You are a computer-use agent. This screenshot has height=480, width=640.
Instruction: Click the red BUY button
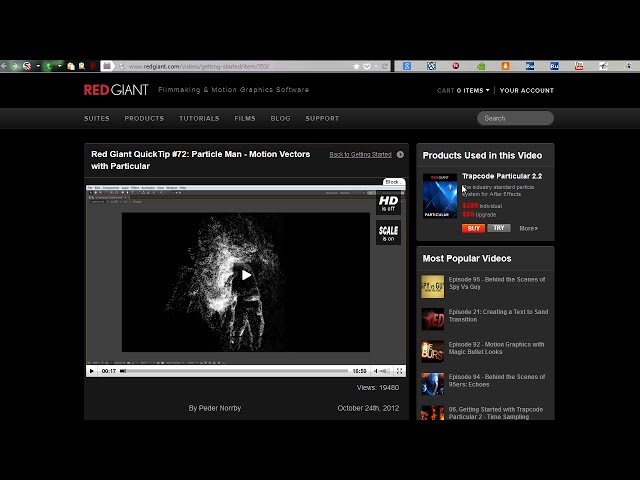tap(473, 228)
